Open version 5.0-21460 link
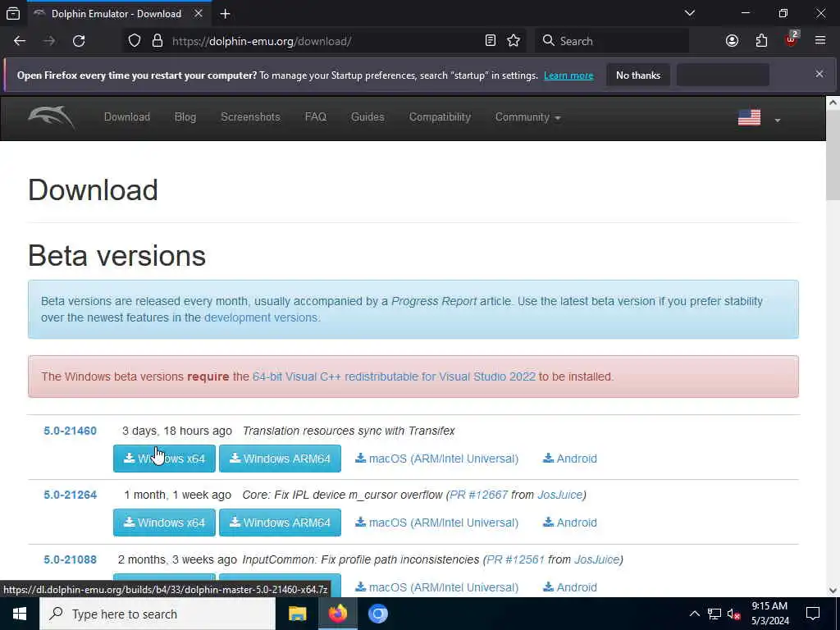The height and width of the screenshot is (630, 840). (71, 431)
